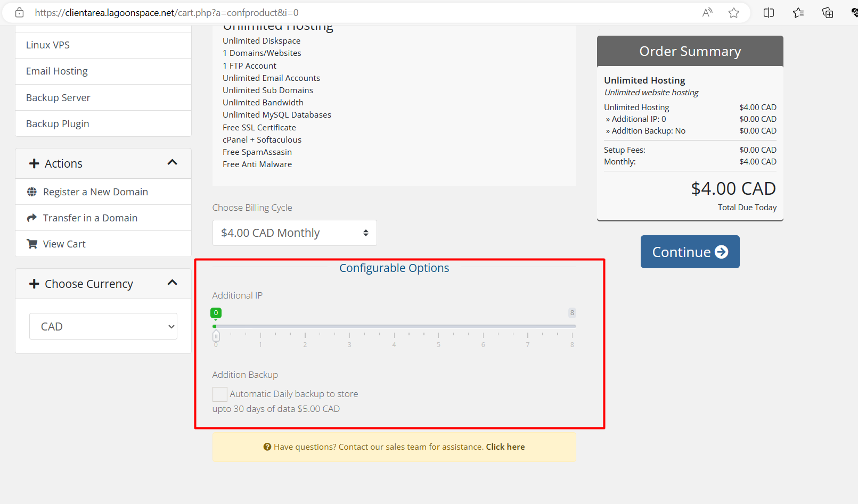Click the Read Aloud icon
The width and height of the screenshot is (858, 504).
point(707,13)
